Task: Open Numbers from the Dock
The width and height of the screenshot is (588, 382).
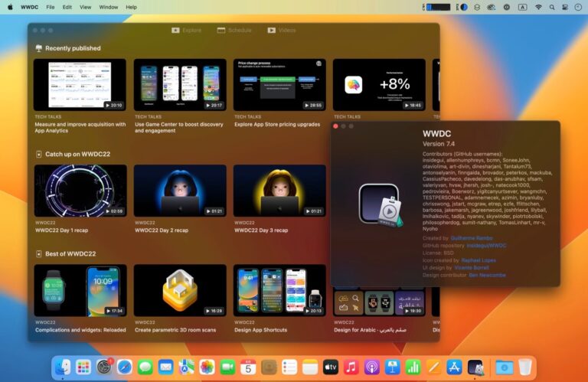Action: pos(413,367)
